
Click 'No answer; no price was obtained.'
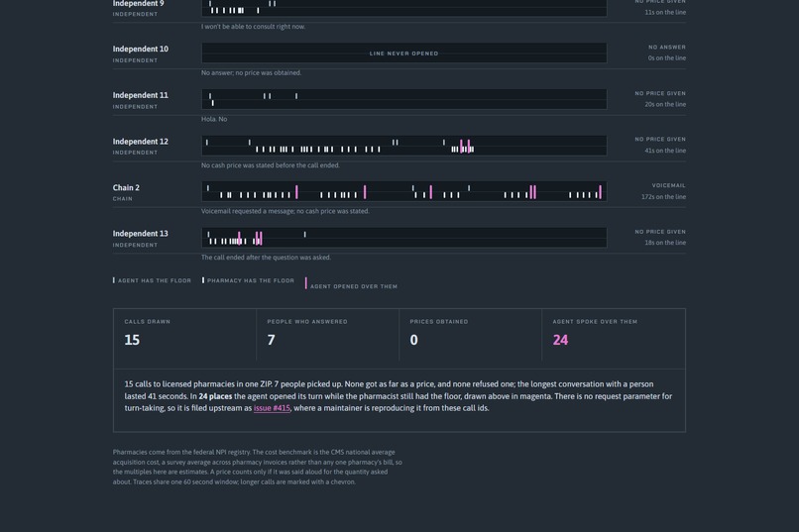pyautogui.click(x=251, y=72)
